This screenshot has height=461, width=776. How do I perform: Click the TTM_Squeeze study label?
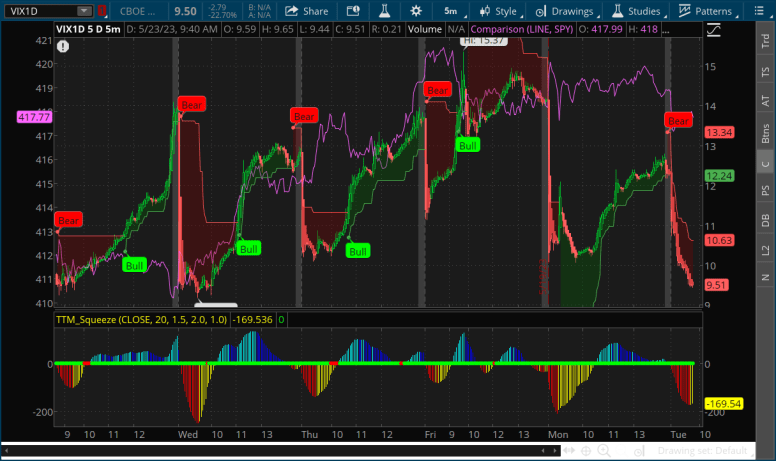coord(142,320)
